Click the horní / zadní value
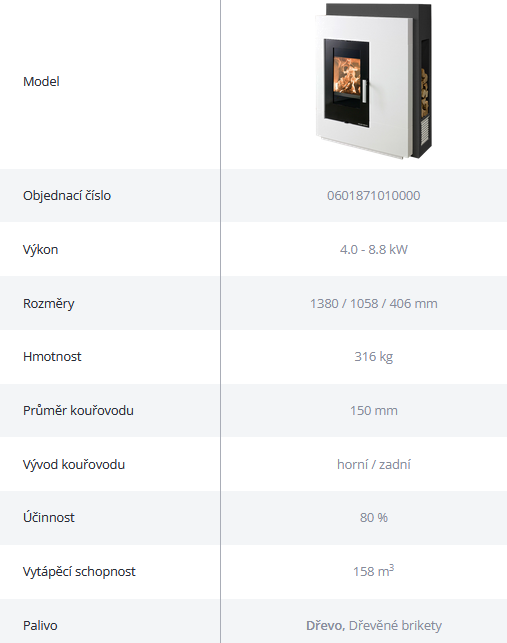Viewport: 507px width, 643px height. pos(374,465)
